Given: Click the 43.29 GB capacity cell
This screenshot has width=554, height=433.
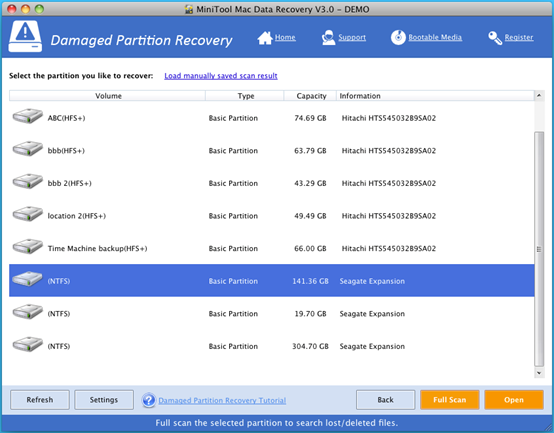Looking at the screenshot, I should pos(310,183).
